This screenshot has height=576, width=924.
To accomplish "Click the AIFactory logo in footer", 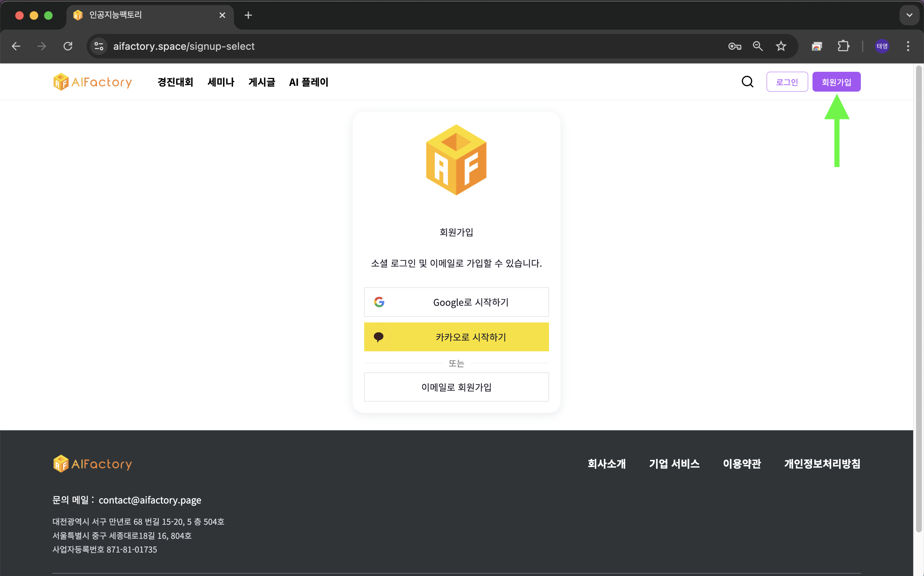I will 93,463.
